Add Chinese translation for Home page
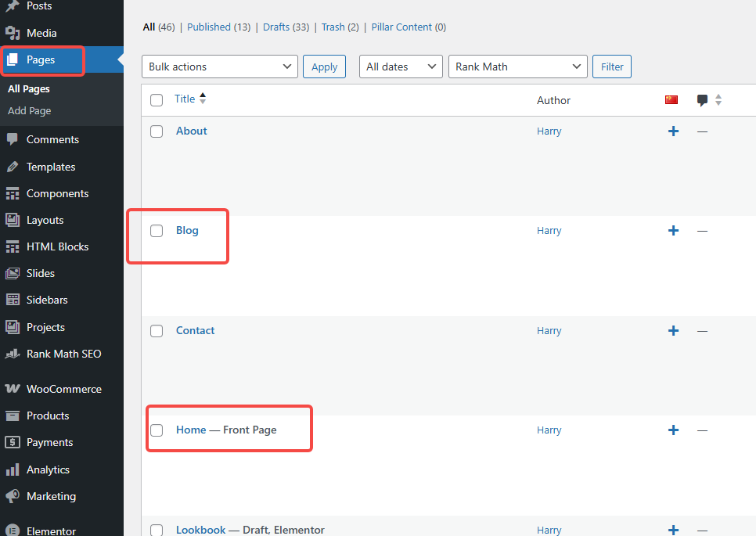 click(x=674, y=430)
